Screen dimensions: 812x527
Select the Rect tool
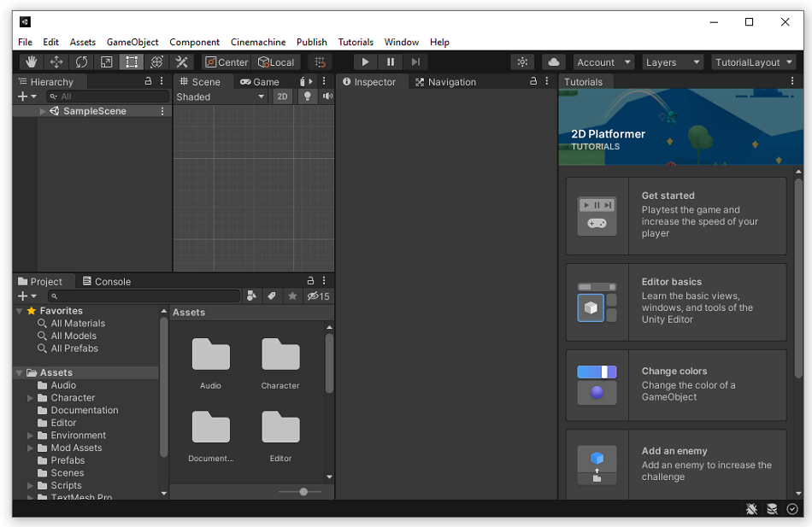click(132, 62)
